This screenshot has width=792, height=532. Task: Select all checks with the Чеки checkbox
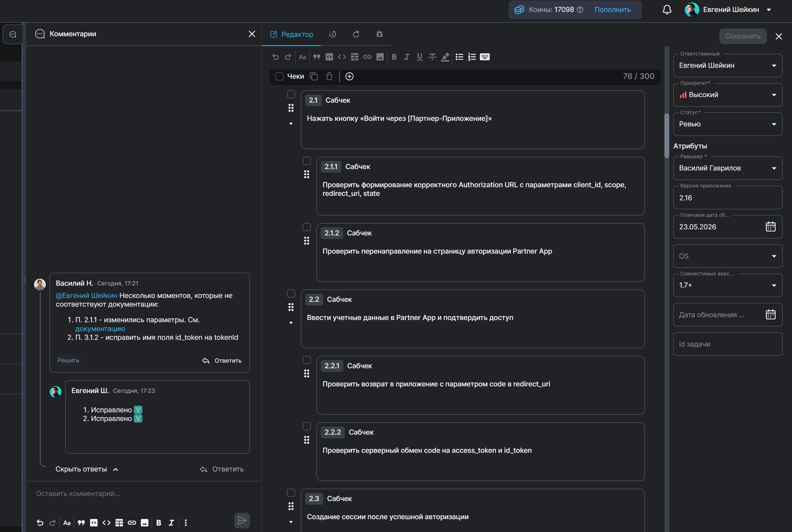point(279,76)
